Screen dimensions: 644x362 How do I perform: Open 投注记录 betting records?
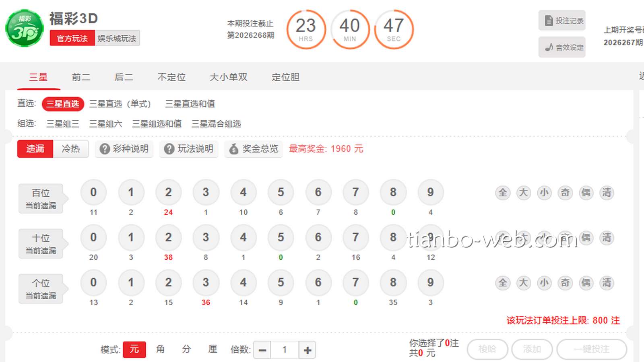pyautogui.click(x=562, y=21)
